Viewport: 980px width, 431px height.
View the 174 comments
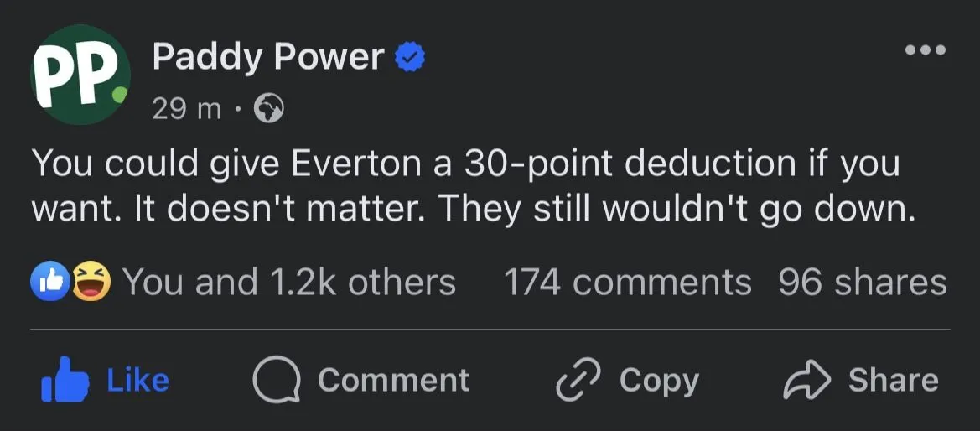click(627, 283)
